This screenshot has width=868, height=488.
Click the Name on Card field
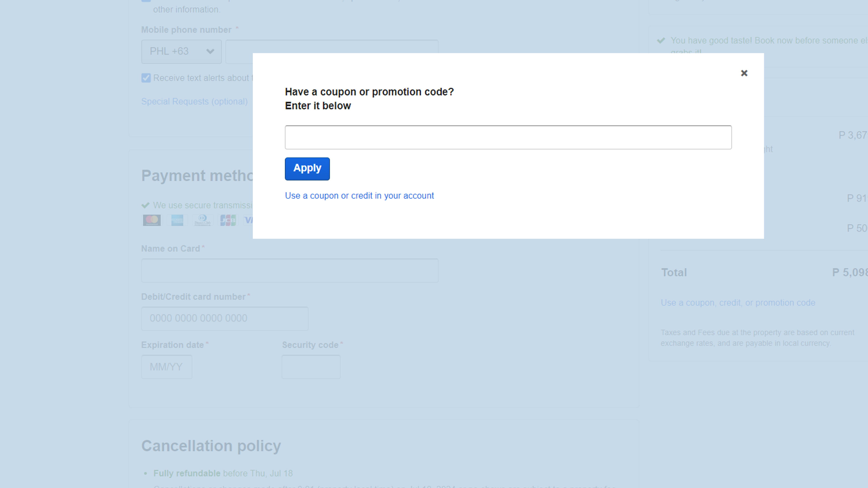[x=290, y=270]
